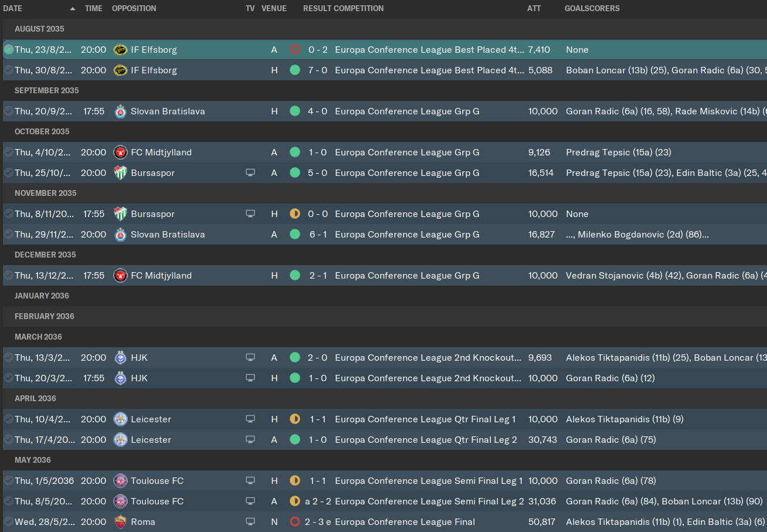Viewport: 767px width, 532px height.
Task: Open Europa Conference League Final competition link
Action: 405,522
